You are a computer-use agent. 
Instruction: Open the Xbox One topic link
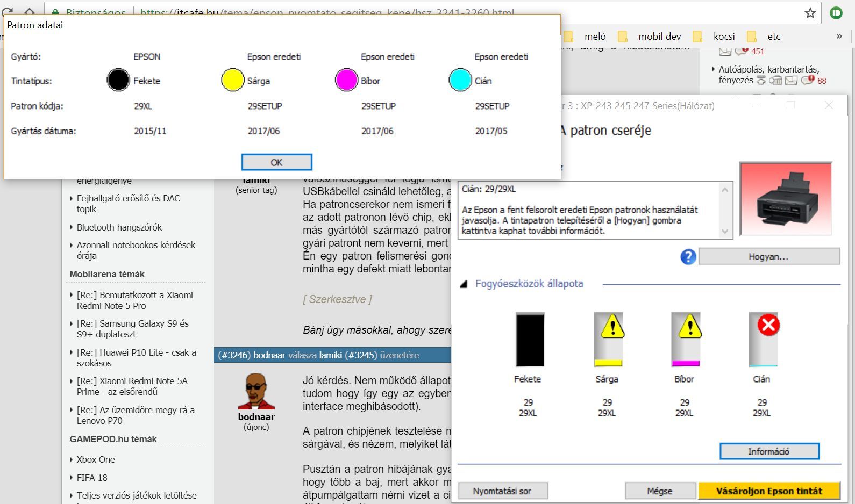96,459
